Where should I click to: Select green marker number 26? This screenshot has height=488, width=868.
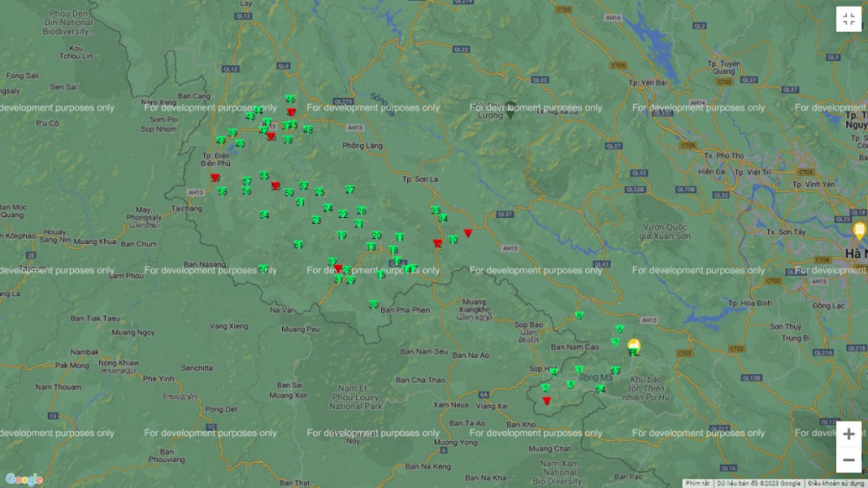[x=361, y=211]
